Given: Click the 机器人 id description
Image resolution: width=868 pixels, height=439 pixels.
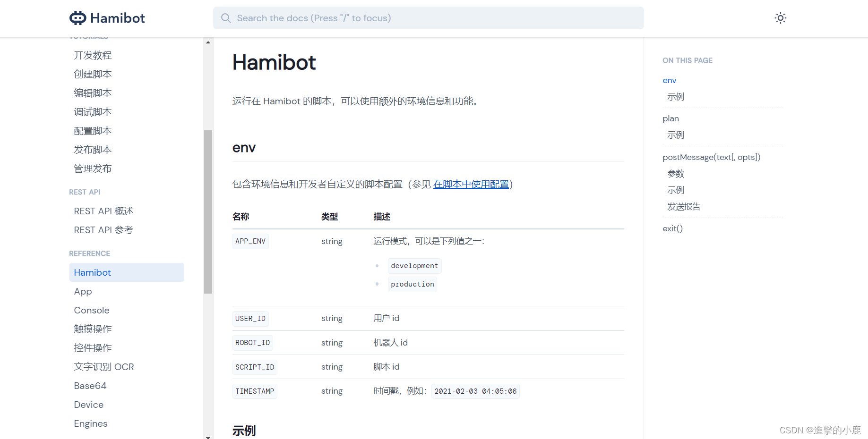Looking at the screenshot, I should [x=390, y=343].
